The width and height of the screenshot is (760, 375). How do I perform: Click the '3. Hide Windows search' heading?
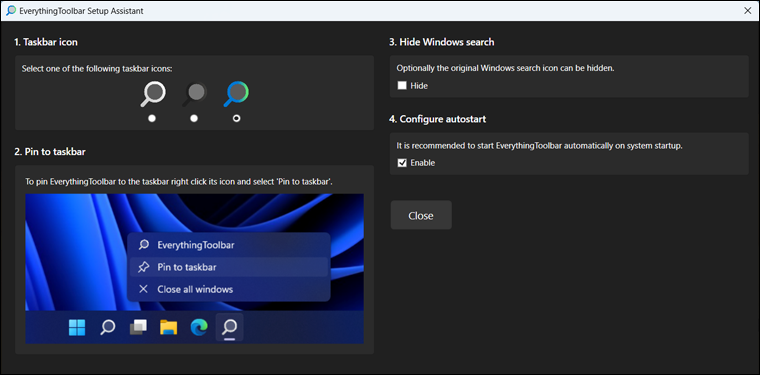(442, 42)
